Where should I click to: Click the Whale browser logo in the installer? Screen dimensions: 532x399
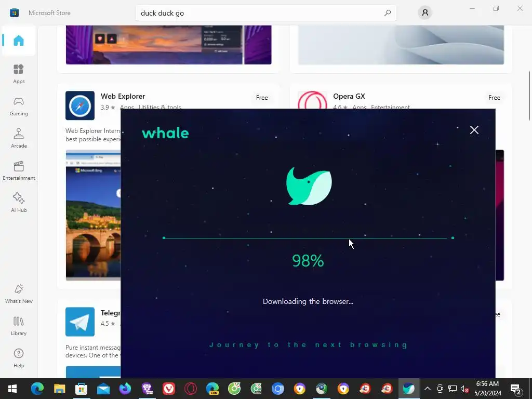point(309,186)
